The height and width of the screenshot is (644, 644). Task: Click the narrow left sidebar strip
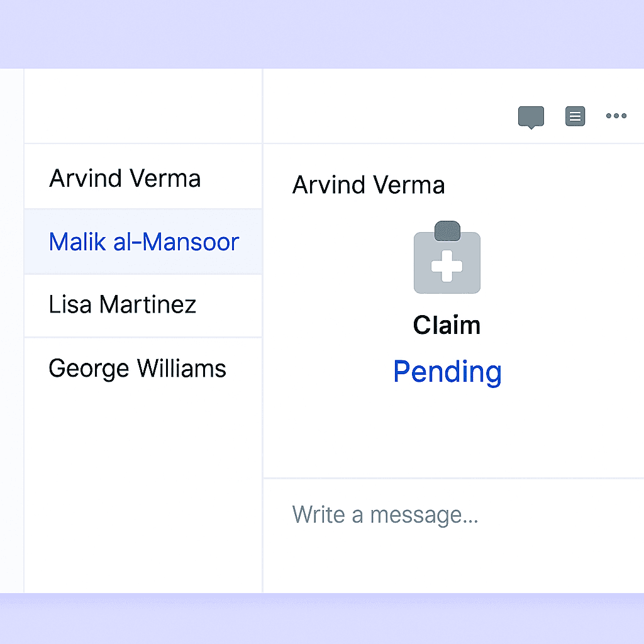(x=11, y=331)
